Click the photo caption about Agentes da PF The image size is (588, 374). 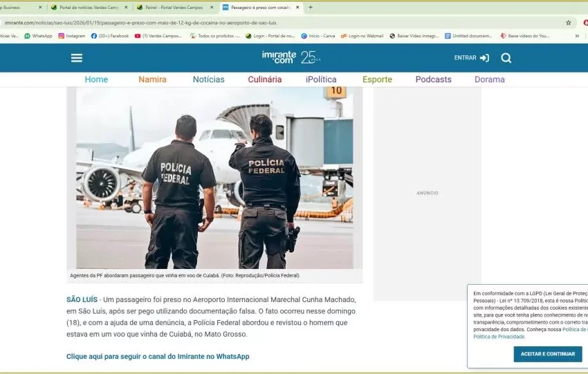[185, 275]
